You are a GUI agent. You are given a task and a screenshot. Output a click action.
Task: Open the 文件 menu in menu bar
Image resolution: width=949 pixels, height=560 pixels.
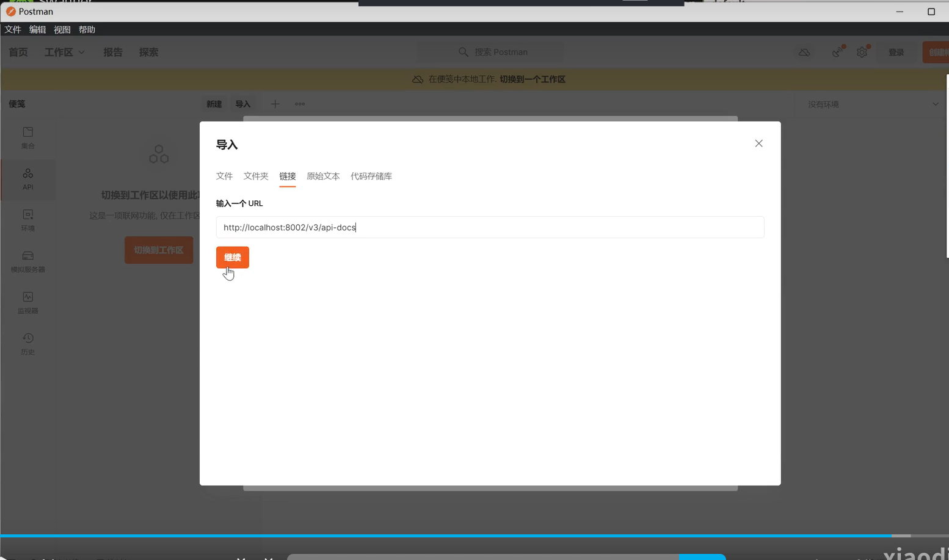pyautogui.click(x=13, y=29)
